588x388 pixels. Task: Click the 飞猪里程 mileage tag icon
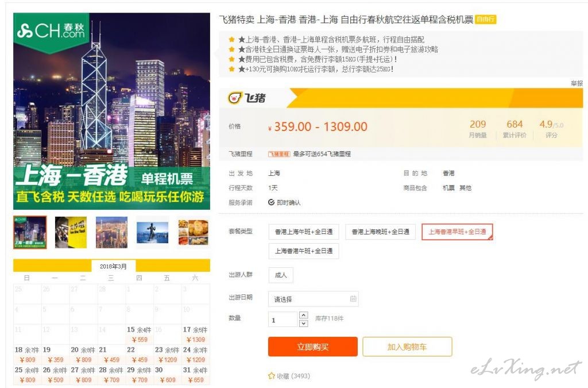279,154
